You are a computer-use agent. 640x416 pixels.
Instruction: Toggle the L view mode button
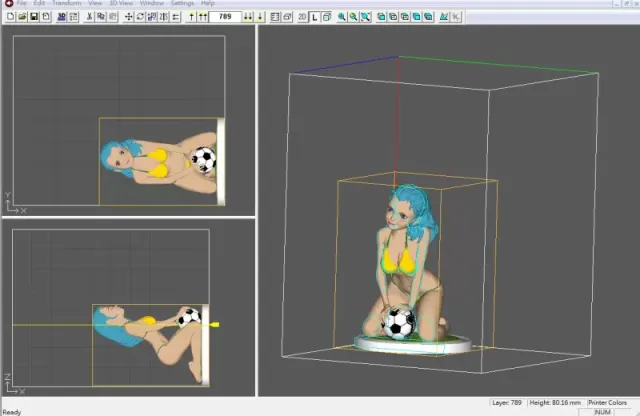coord(314,17)
